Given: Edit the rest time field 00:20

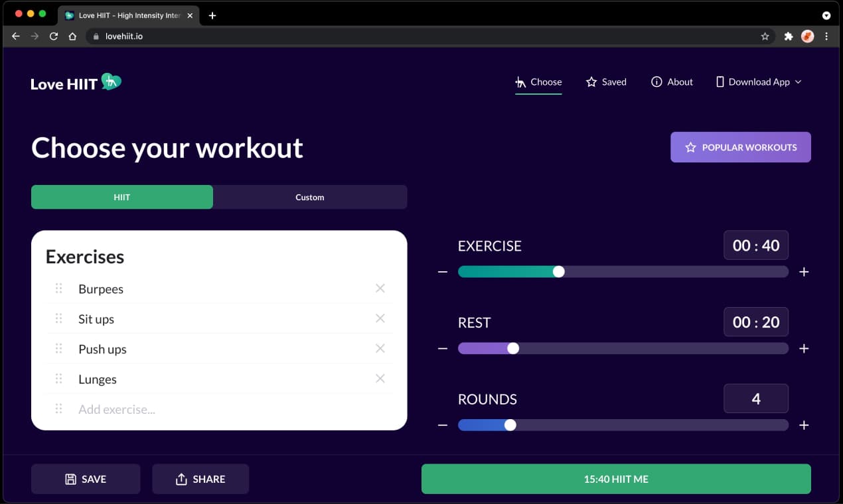Looking at the screenshot, I should pyautogui.click(x=756, y=322).
